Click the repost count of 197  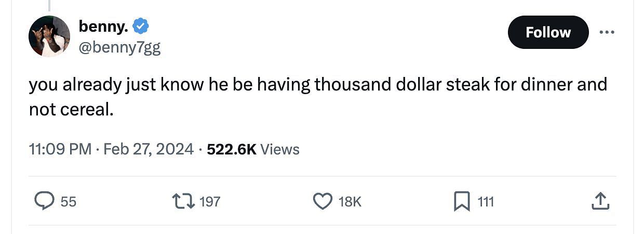pos(210,202)
